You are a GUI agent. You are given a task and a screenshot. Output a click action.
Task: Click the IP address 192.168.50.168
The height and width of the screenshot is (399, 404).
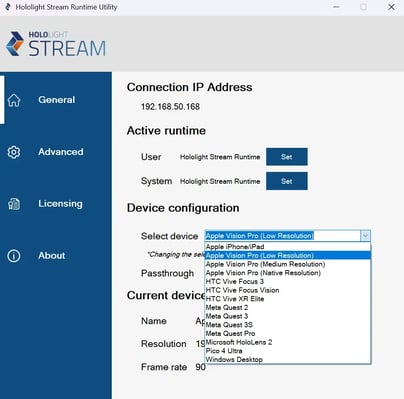point(170,107)
